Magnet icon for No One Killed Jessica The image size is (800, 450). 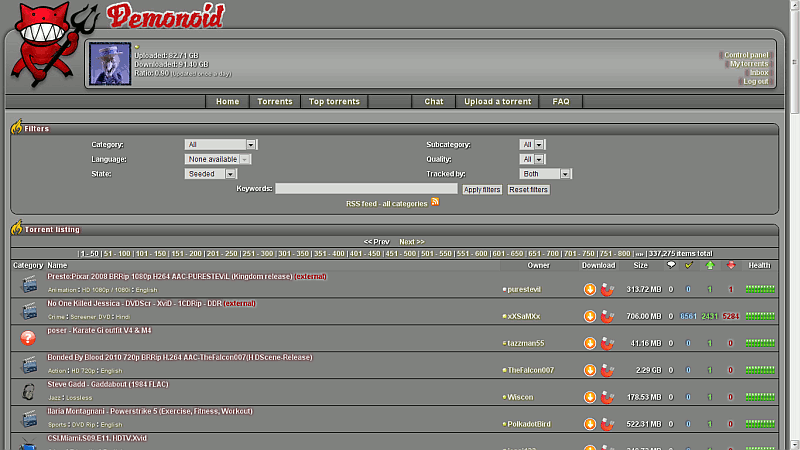tap(607, 316)
